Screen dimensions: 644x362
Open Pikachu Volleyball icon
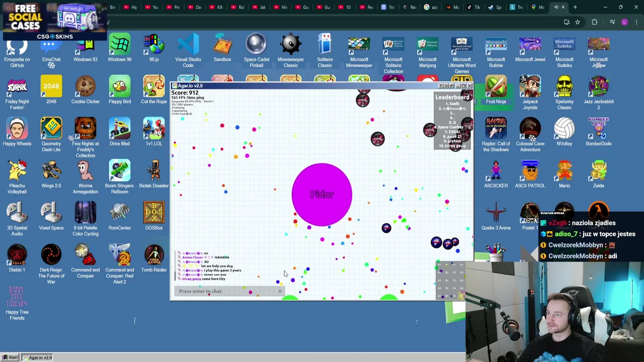coord(17,177)
